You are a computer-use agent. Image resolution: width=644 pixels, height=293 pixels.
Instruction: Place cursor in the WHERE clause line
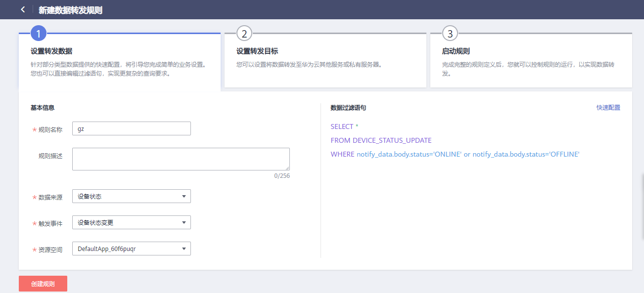point(455,154)
